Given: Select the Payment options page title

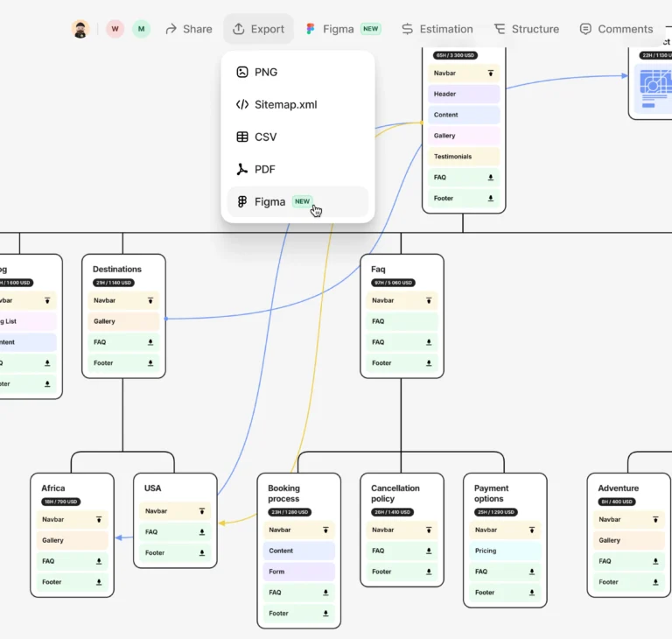Looking at the screenshot, I should click(x=491, y=493).
